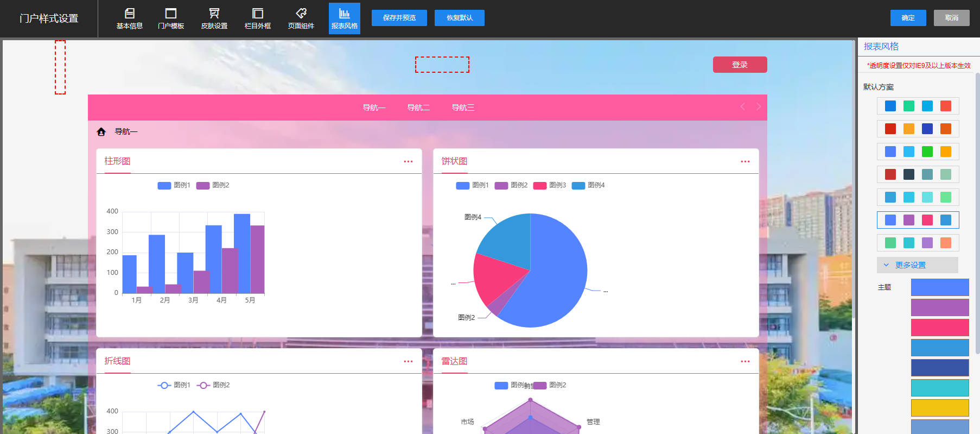
Task: Click the home icon beside 导航一 breadcrumb
Action: (101, 132)
